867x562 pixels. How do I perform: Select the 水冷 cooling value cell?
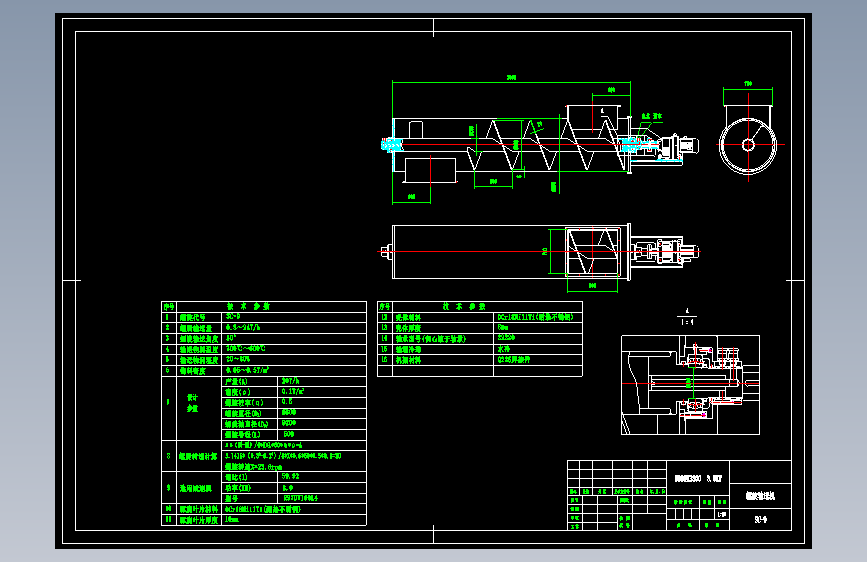(537, 349)
